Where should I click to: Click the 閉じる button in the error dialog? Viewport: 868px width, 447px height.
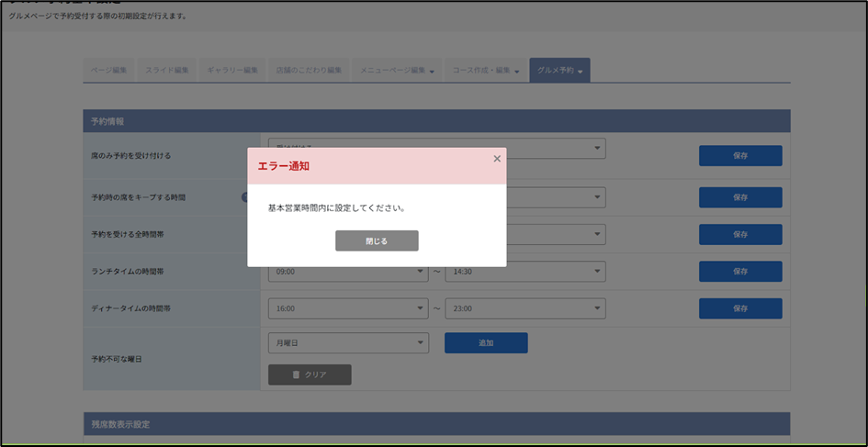click(x=377, y=240)
